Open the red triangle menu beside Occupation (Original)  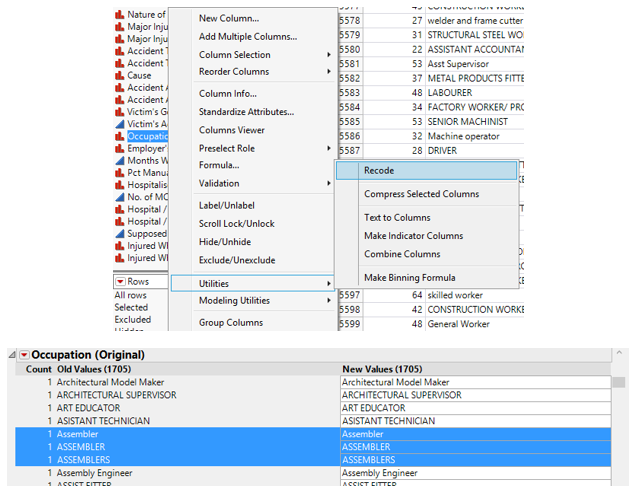[x=24, y=355]
